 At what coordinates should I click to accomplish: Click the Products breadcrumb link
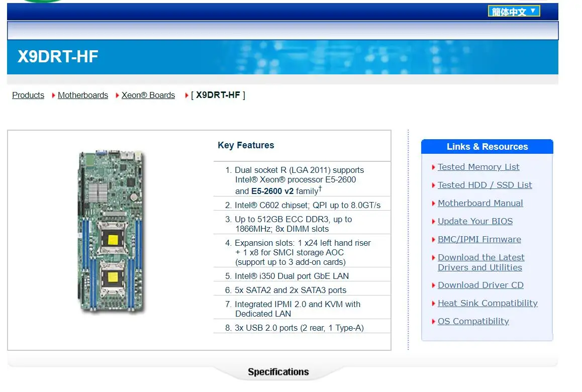(28, 95)
